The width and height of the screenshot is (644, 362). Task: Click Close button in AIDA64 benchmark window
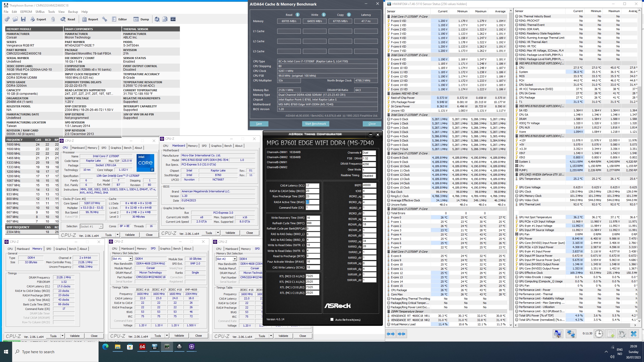coord(372,124)
